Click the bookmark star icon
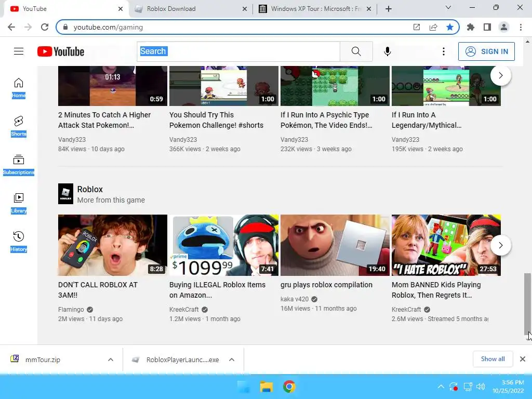 click(450, 27)
